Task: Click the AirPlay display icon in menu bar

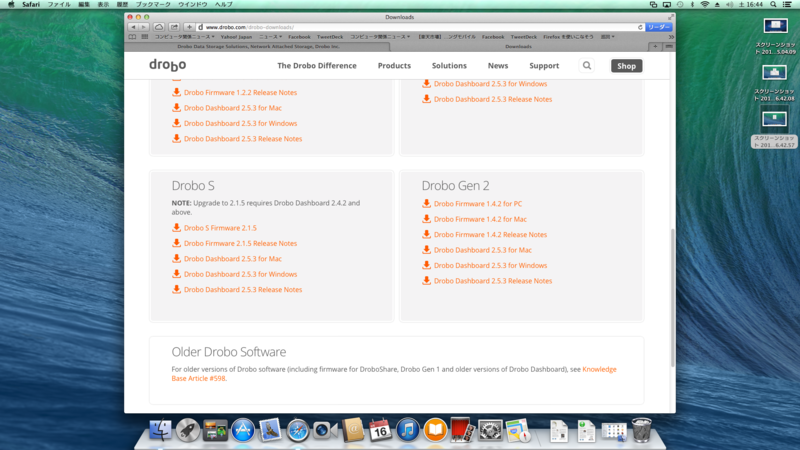Action: pyautogui.click(x=666, y=5)
